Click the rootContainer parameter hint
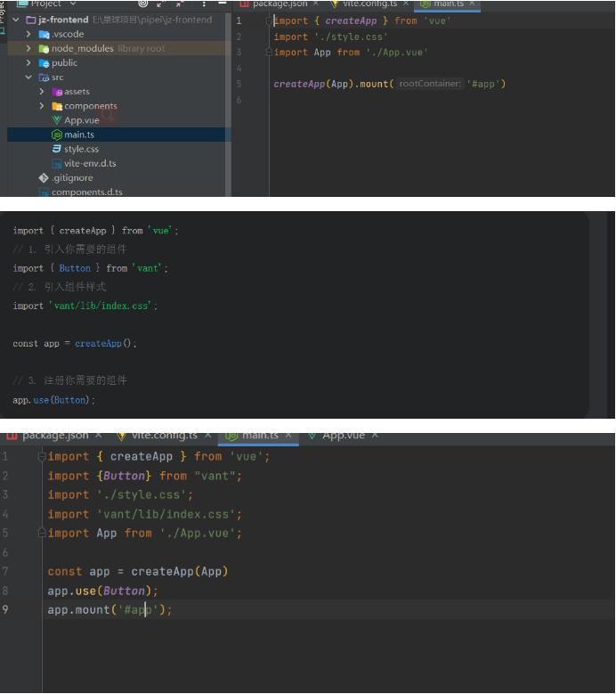 (x=430, y=84)
